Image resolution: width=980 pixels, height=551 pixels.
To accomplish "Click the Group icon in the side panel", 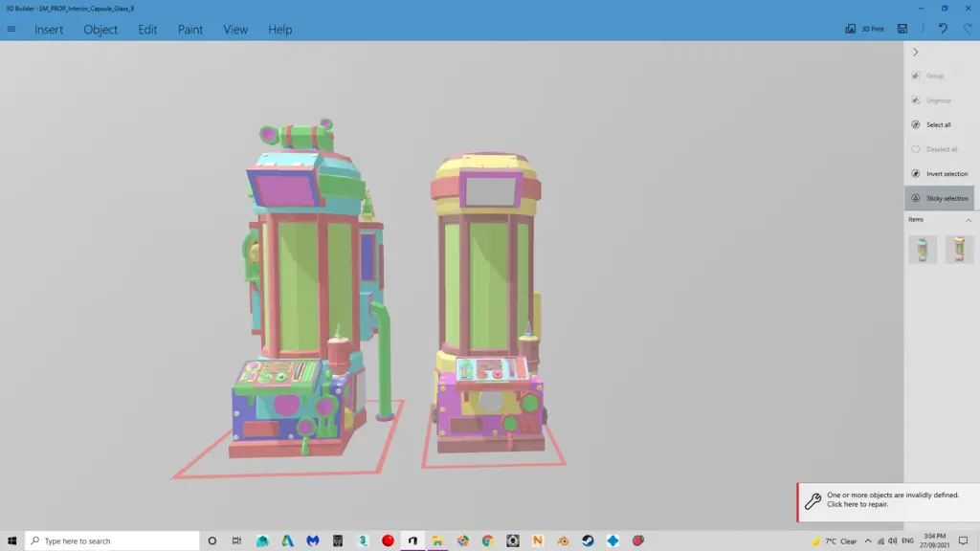I will 917,76.
